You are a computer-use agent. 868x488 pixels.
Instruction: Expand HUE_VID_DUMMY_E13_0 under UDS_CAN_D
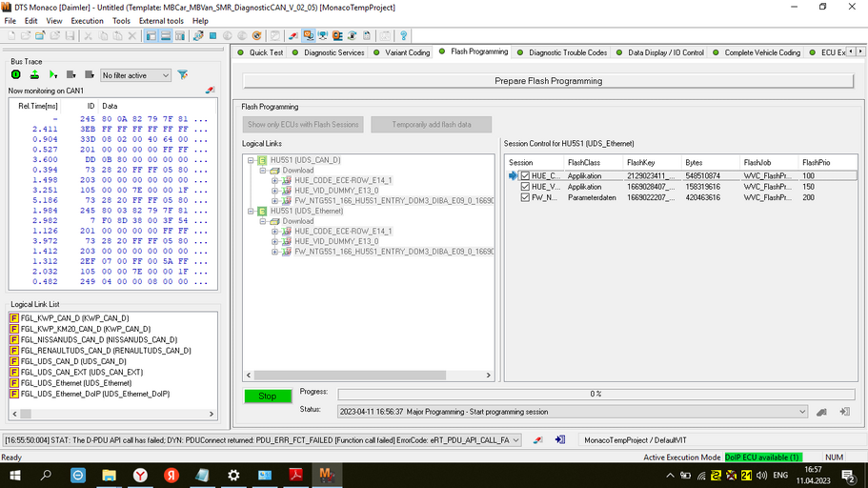pyautogui.click(x=275, y=191)
